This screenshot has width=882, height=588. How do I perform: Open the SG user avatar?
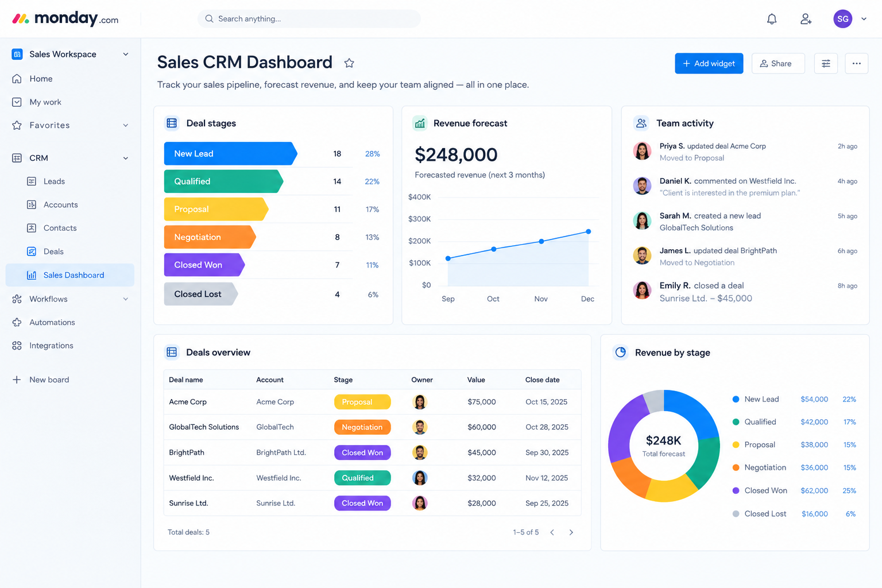[x=842, y=19]
